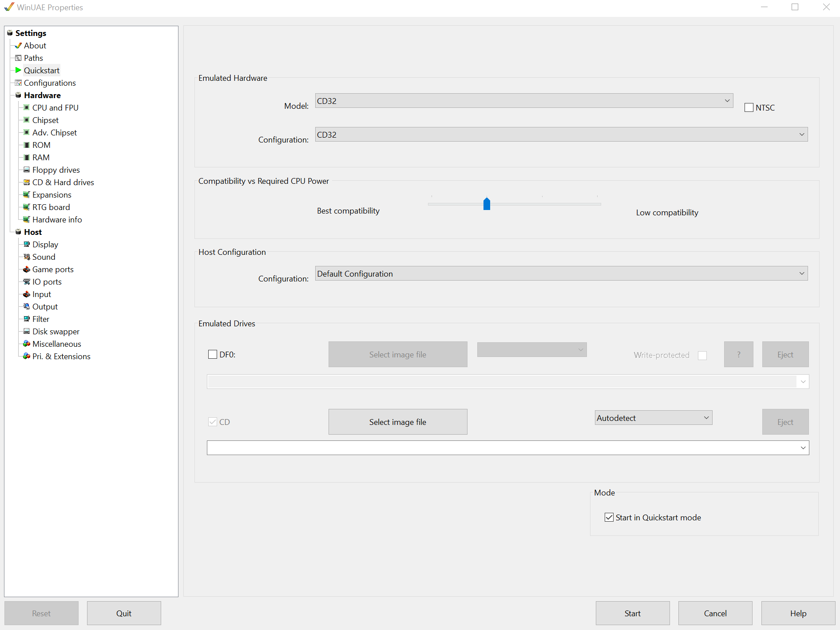Image resolution: width=840 pixels, height=630 pixels.
Task: Click the Miscellaneous icon
Action: [27, 344]
